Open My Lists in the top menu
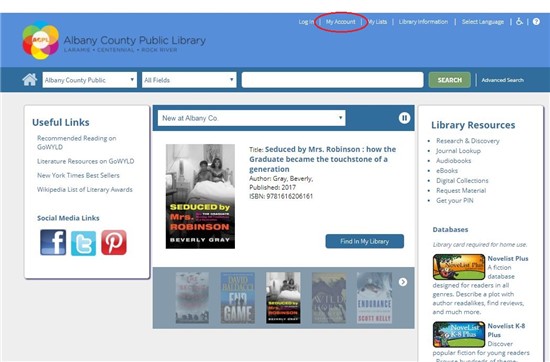The image size is (550, 362). (377, 22)
